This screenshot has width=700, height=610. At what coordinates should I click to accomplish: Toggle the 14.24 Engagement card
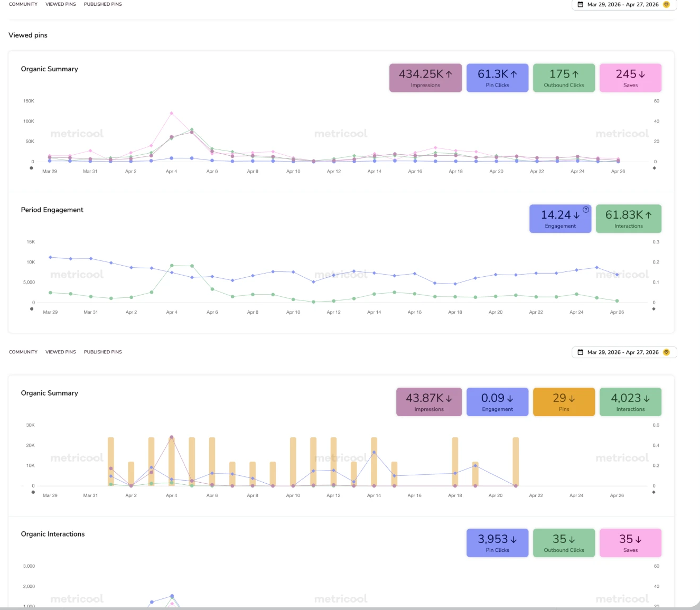560,219
